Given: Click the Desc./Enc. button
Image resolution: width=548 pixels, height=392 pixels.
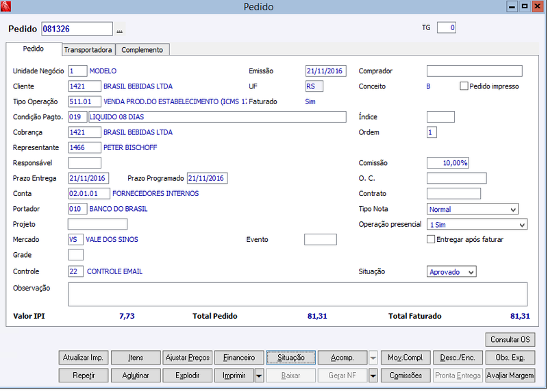Looking at the screenshot, I should click(x=458, y=358).
